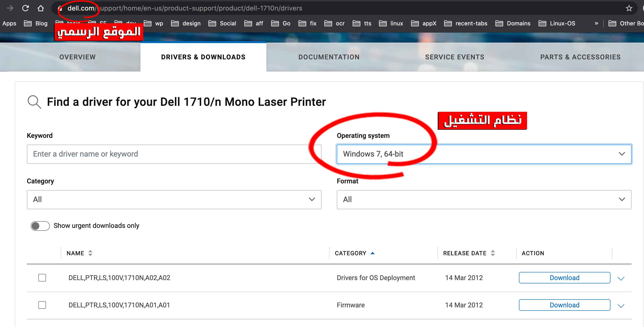
Task: Open the Documentation tab
Action: pyautogui.click(x=329, y=57)
